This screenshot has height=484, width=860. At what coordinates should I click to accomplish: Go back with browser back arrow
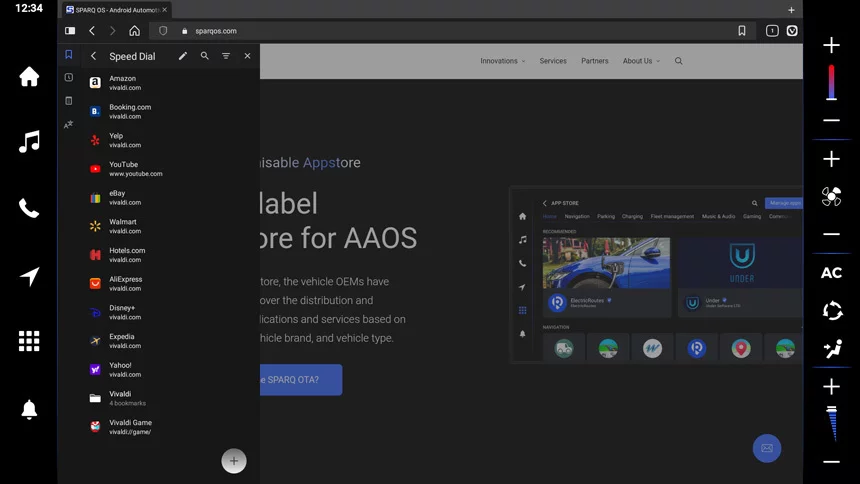[92, 31]
